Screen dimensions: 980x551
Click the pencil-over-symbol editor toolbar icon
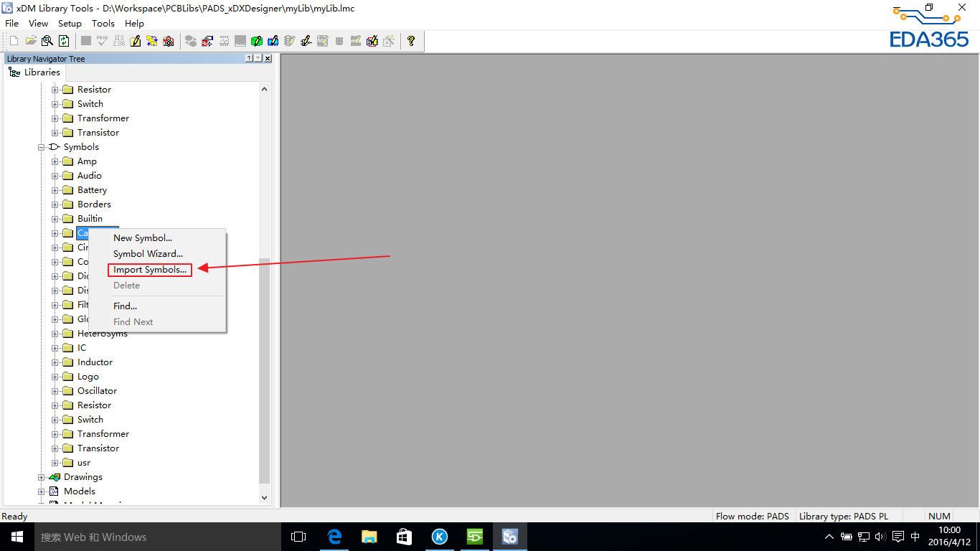306,41
